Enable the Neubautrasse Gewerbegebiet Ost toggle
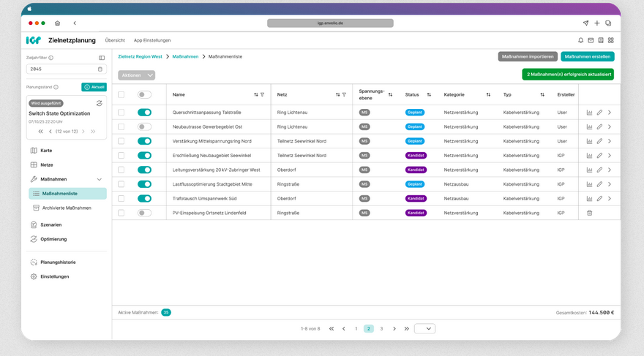644x356 pixels. click(x=144, y=126)
